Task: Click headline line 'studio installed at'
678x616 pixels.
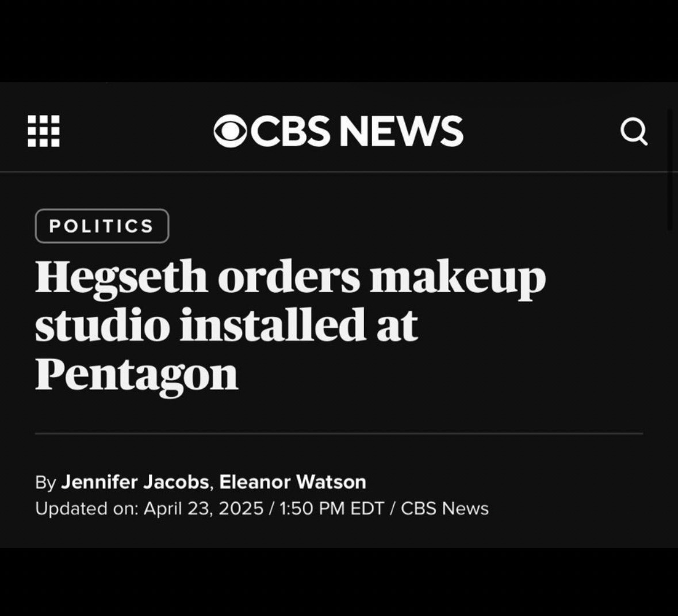Action: (227, 325)
